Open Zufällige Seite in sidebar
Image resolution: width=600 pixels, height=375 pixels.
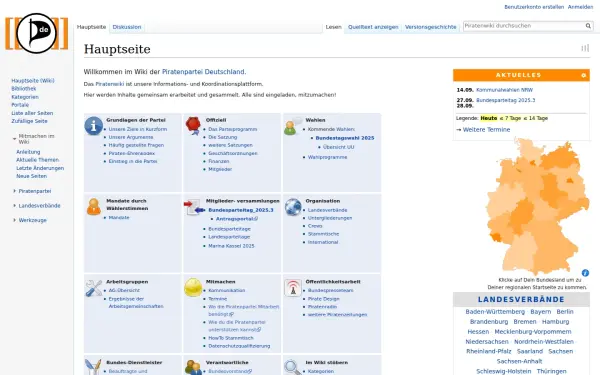(29, 121)
